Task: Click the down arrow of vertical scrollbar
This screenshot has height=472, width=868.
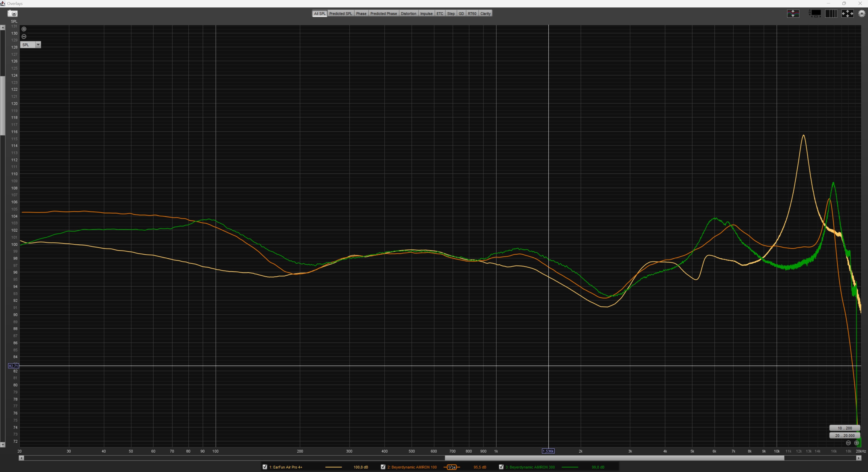Action: 3,445
